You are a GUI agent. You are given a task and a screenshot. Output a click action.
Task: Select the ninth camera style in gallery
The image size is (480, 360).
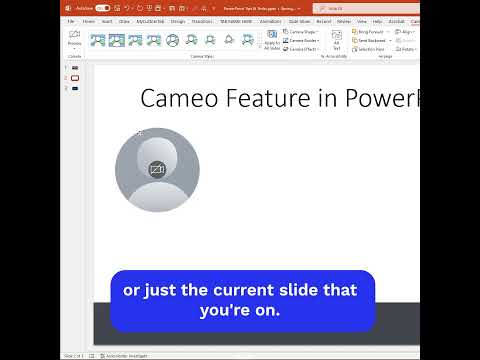tap(248, 40)
